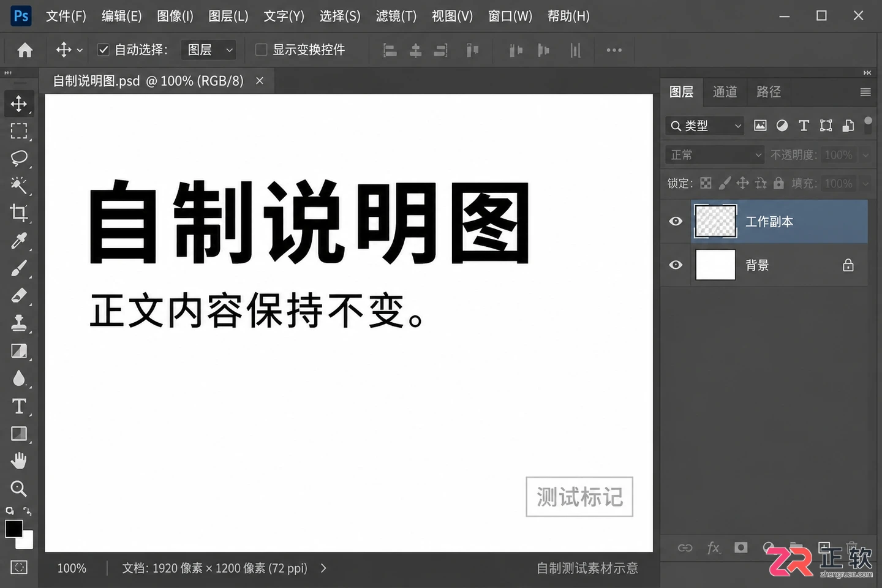Switch to the 路径 tab
882x588 pixels.
tap(769, 92)
